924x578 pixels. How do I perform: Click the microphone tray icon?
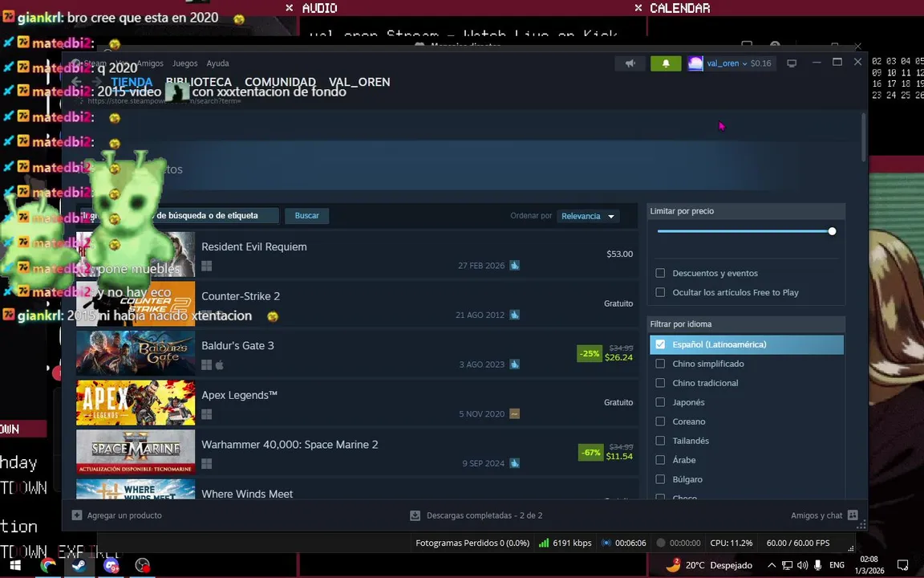pyautogui.click(x=818, y=565)
